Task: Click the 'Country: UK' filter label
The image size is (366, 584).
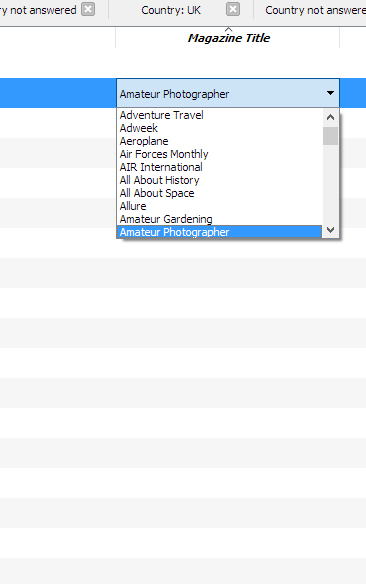Action: (171, 10)
